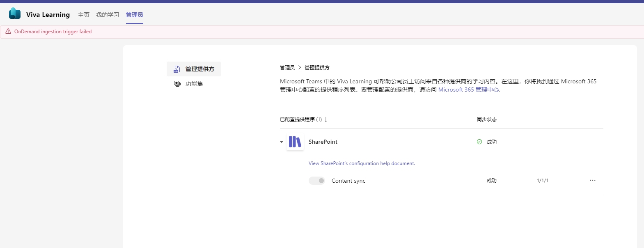Viewport: 644px width, 248px height.
Task: Click the 功能集 sidebar icon
Action: (x=177, y=84)
